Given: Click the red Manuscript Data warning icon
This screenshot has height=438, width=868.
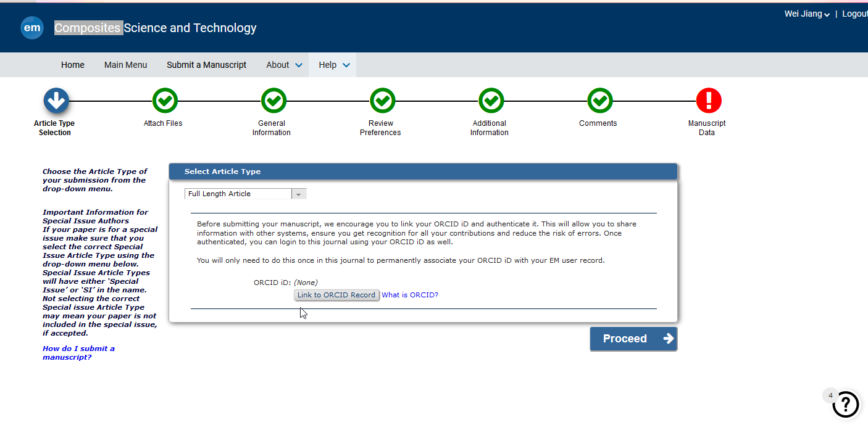Looking at the screenshot, I should point(708,101).
